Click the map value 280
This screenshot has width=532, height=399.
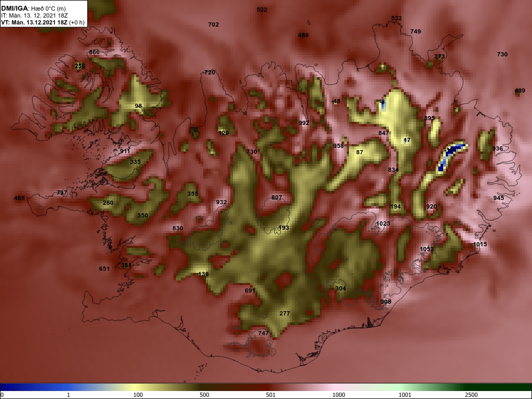108,203
